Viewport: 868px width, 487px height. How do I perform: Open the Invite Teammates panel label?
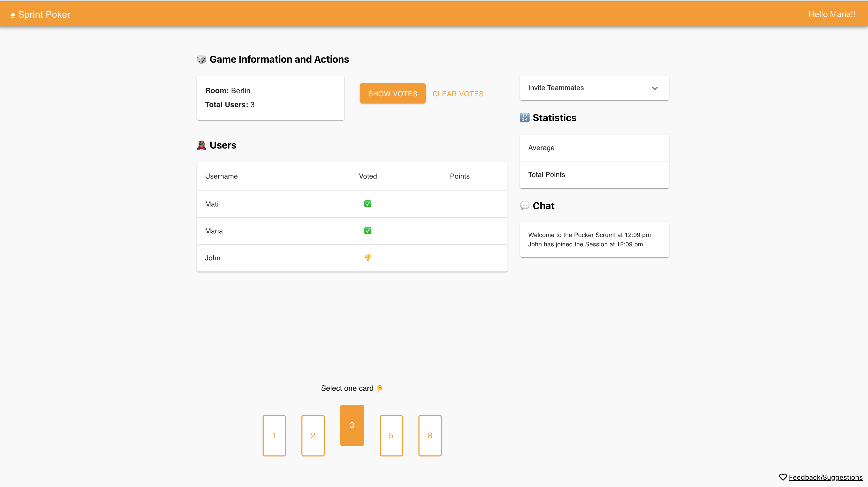[556, 88]
